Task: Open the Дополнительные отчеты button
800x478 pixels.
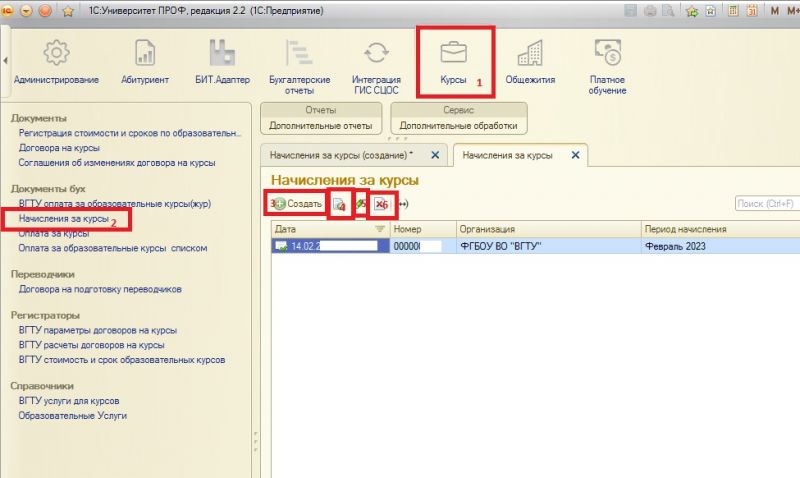Action: pyautogui.click(x=320, y=126)
